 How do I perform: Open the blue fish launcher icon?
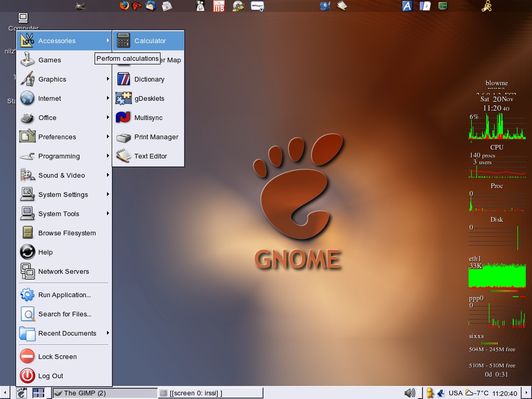[325, 6]
